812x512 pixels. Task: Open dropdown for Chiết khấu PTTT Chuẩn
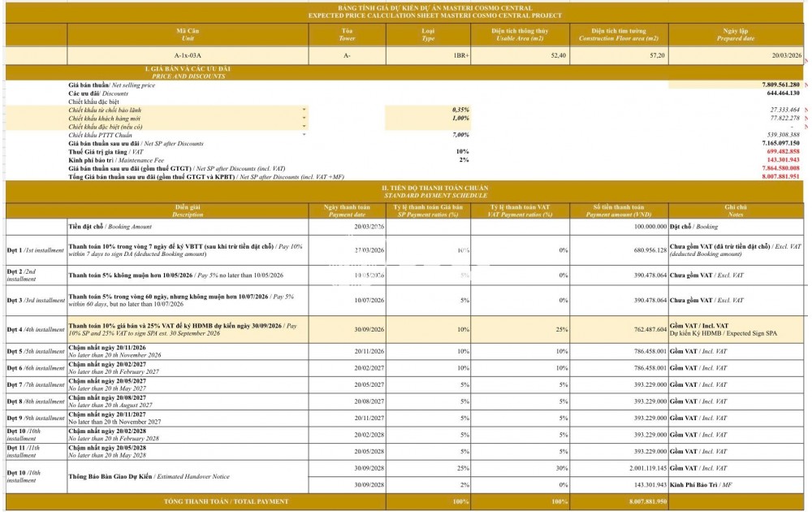tap(304, 135)
